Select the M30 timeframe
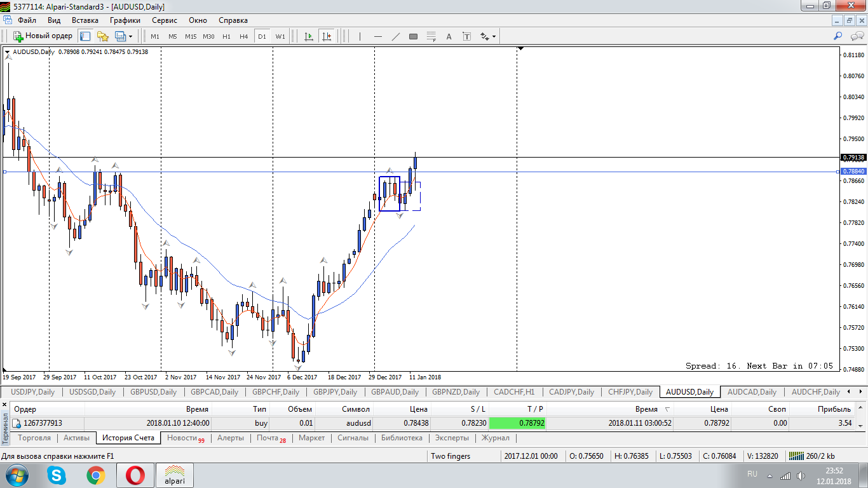The image size is (868, 488). (208, 36)
